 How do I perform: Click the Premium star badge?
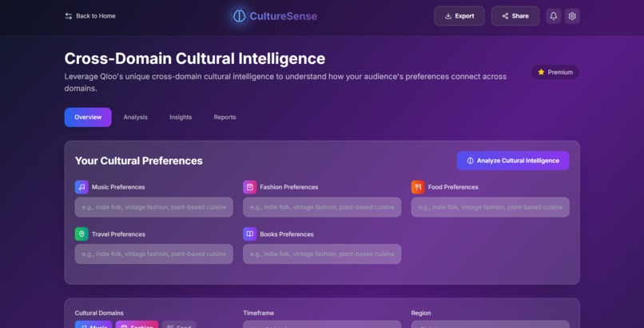[x=555, y=72]
